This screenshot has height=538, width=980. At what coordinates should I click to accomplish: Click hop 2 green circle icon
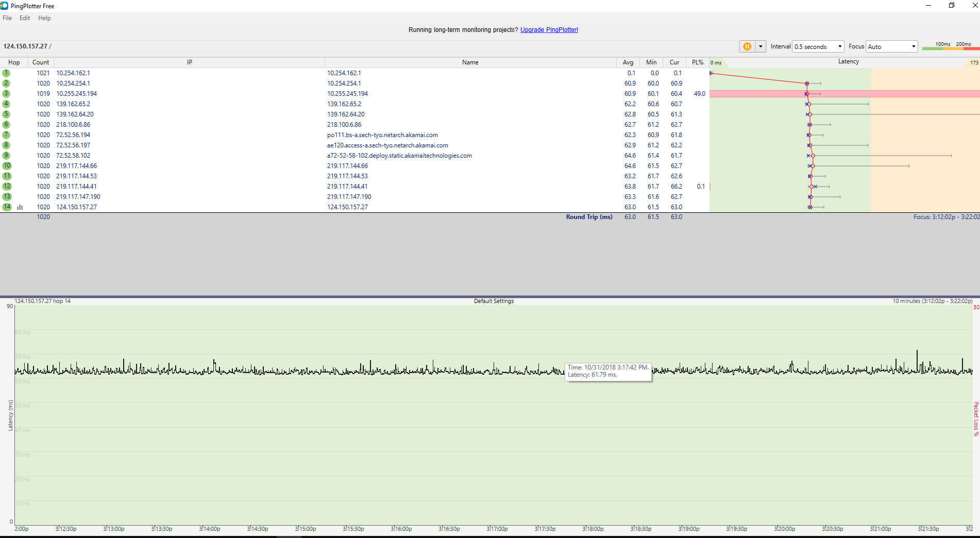pos(6,83)
